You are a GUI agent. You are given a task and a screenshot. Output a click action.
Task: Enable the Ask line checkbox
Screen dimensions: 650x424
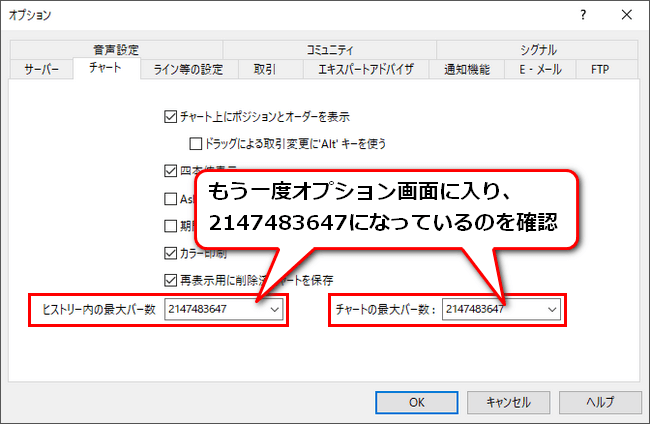(x=170, y=199)
